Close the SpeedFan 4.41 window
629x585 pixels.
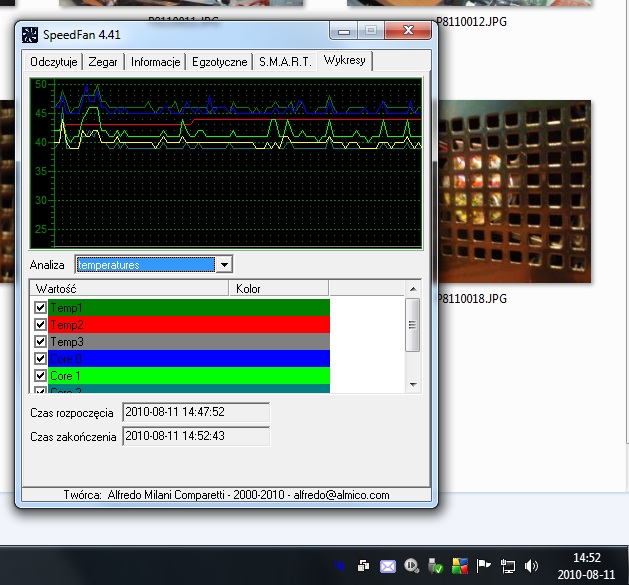408,30
